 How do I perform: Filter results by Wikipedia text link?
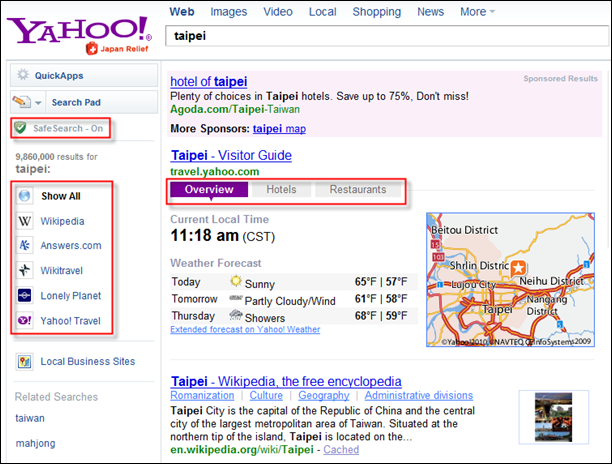pos(62,221)
